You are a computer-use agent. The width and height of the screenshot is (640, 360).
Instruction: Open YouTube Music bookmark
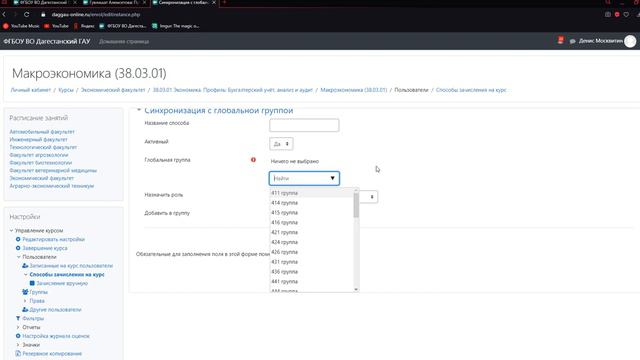point(21,26)
